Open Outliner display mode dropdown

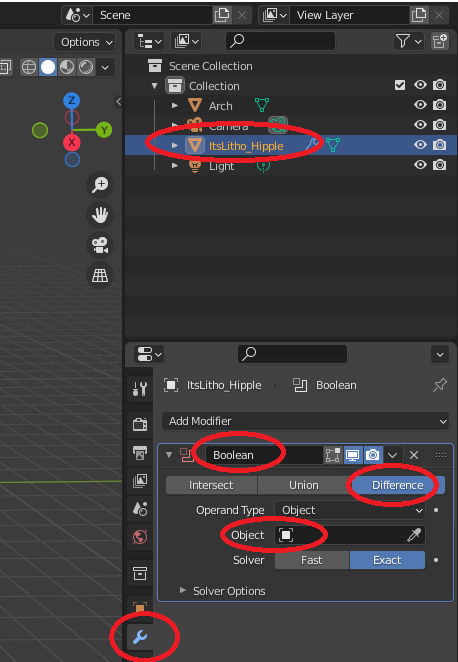[186, 41]
